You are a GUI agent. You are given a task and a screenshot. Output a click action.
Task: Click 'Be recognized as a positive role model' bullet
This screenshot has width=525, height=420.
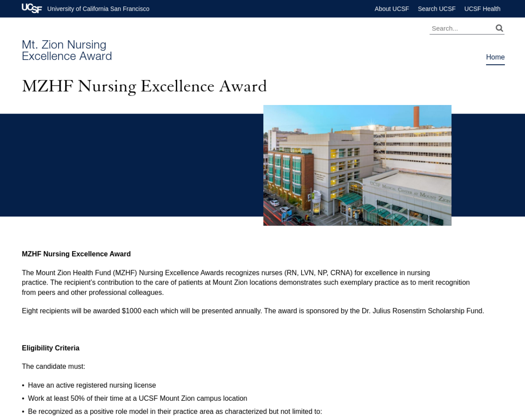coord(175,411)
